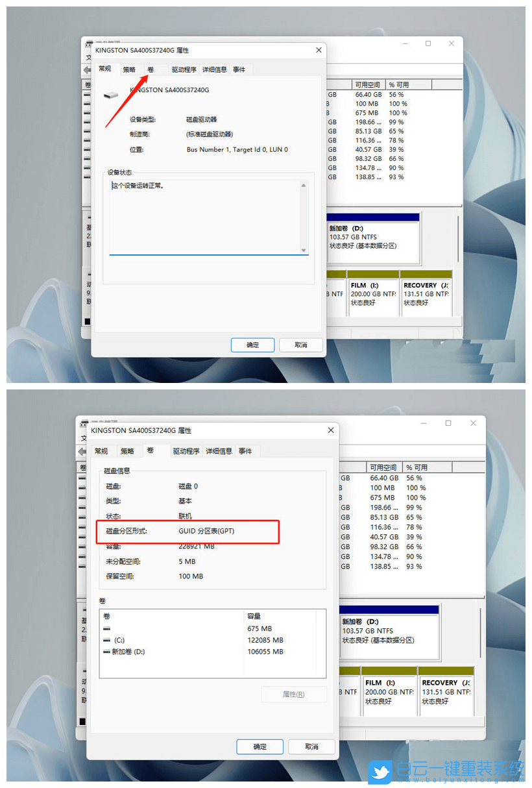
Task: Select the 详细信息 tab
Action: pos(216,69)
